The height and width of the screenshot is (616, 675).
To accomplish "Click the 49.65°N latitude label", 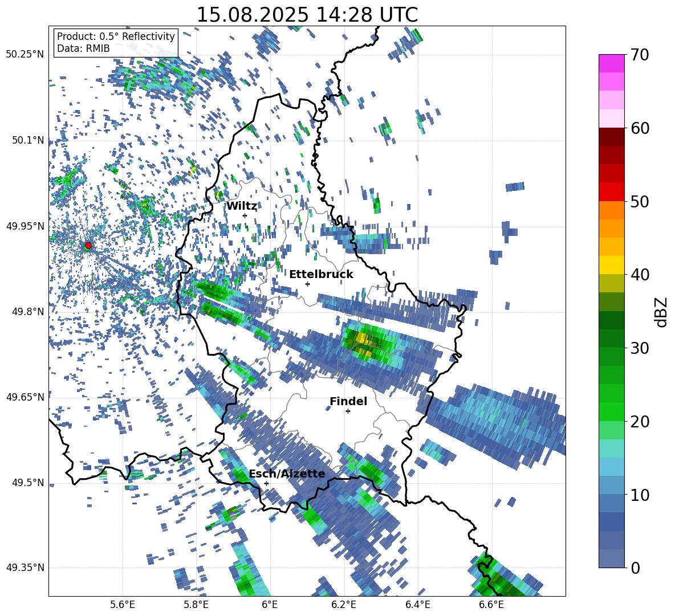I will click(25, 397).
